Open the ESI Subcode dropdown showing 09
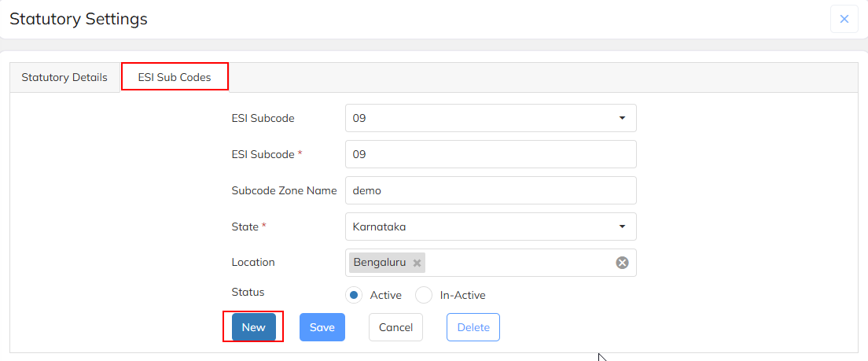This screenshot has width=868, height=361. (x=491, y=118)
